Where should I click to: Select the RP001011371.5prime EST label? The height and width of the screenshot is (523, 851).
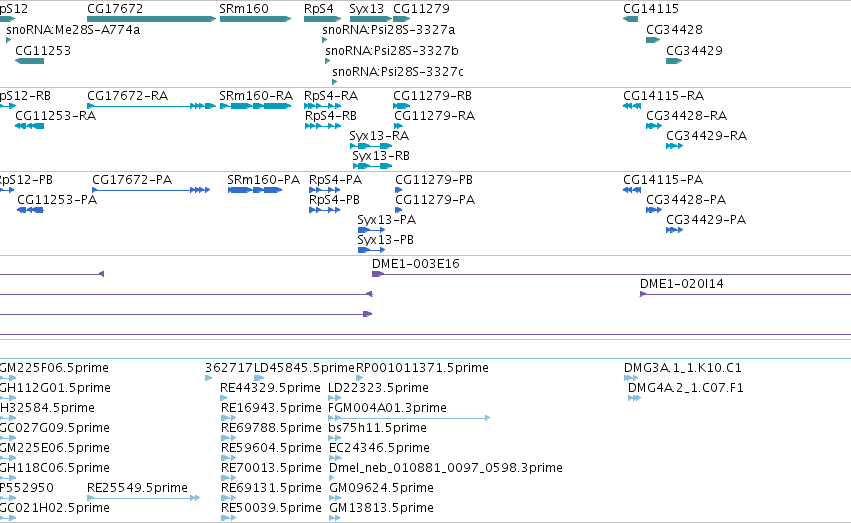click(x=422, y=368)
